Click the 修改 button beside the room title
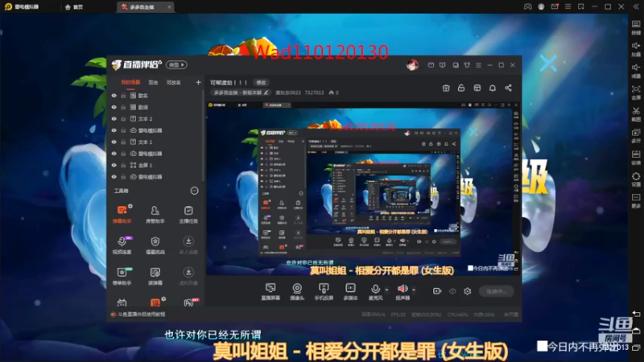644x362 pixels. (261, 83)
